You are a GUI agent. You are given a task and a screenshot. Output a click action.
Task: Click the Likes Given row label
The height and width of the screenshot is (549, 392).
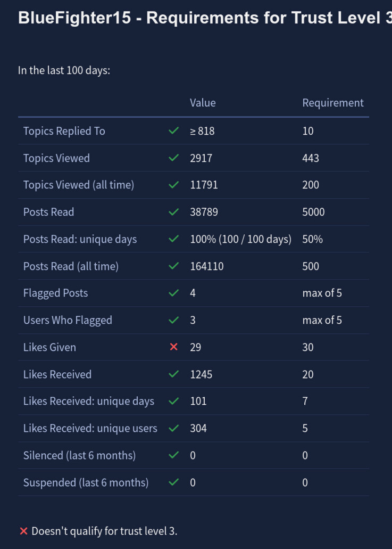pyautogui.click(x=49, y=347)
